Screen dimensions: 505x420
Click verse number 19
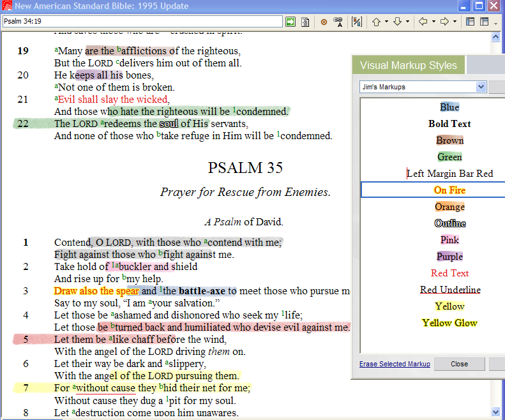point(23,51)
